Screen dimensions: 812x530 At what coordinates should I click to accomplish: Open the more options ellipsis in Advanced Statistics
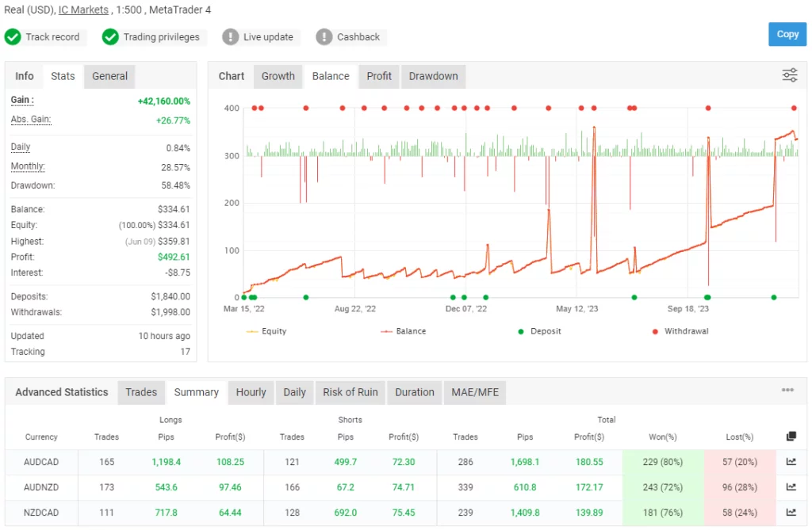787,389
